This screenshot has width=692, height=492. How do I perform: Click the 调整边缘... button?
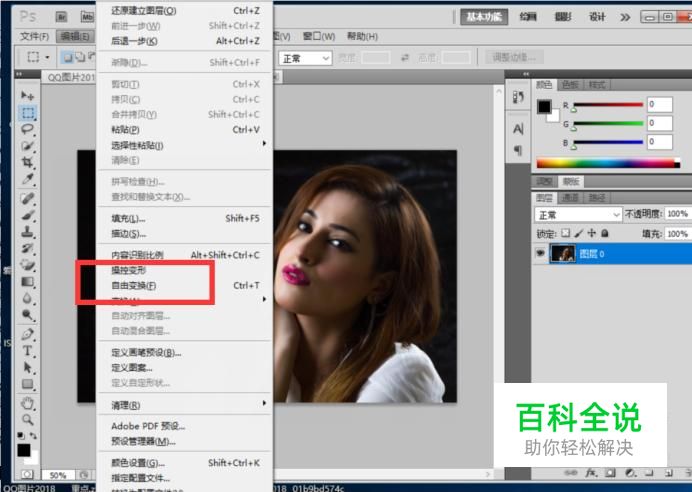click(514, 57)
